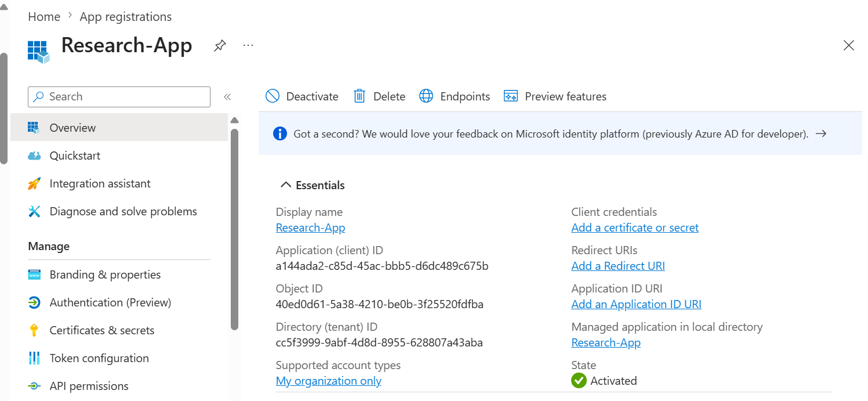Collapse the Essentials section
Viewport: 868px width, 401px height.
coord(312,185)
